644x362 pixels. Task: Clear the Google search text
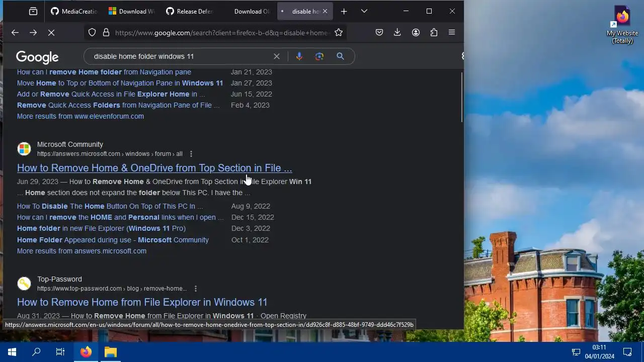[277, 56]
